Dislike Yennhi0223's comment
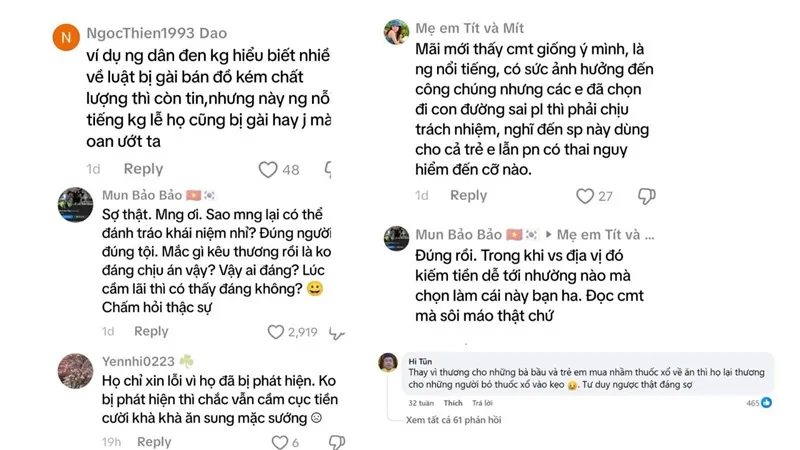Viewport: 800px width, 450px height. click(x=329, y=442)
